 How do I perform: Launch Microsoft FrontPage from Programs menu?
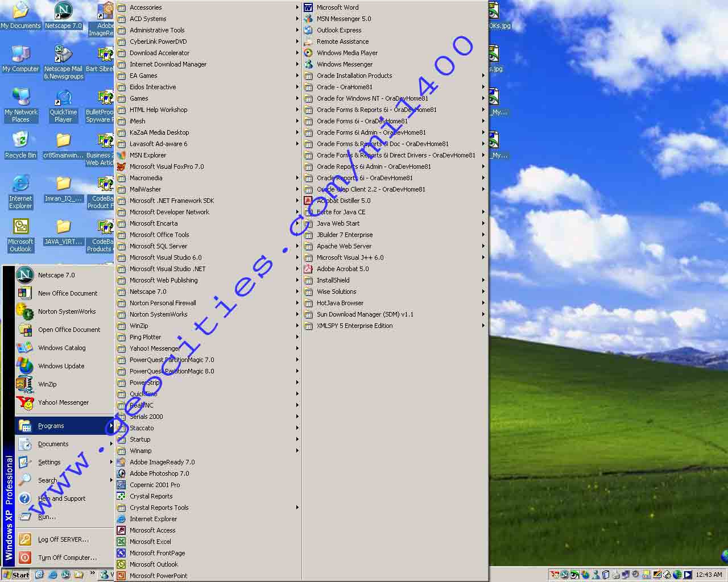coord(208,553)
